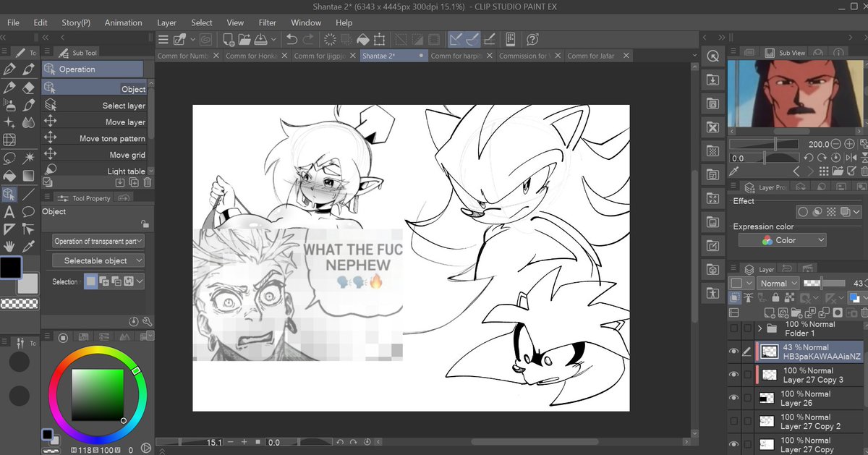
Task: Select the Eyedropper tool in the tool palette
Action: (x=28, y=247)
